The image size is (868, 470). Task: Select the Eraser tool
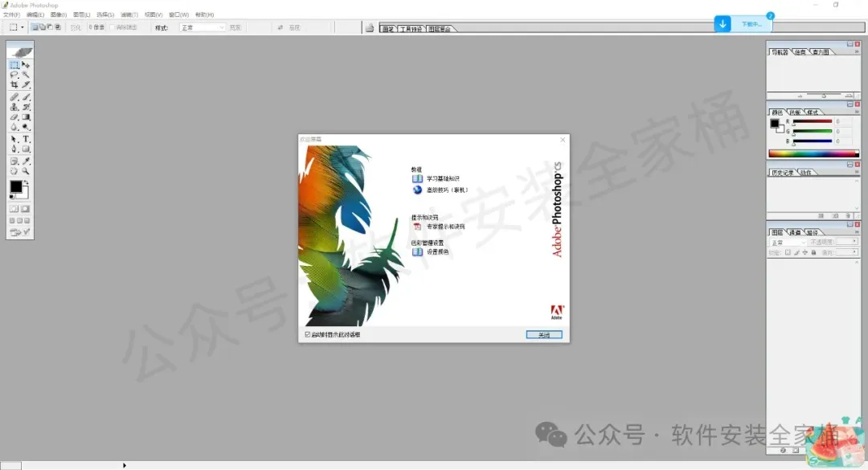(x=14, y=116)
